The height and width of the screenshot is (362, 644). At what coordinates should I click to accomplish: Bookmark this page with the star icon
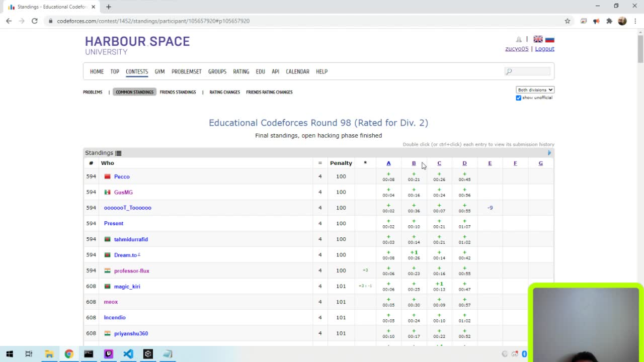(568, 21)
